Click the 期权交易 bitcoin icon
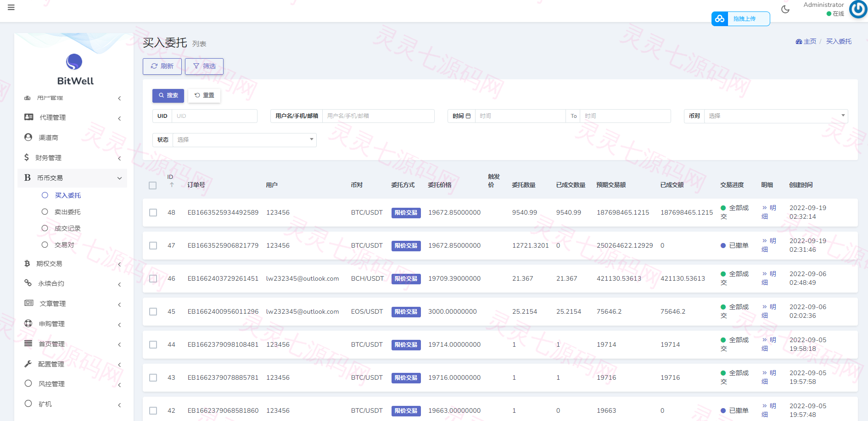Image resolution: width=868 pixels, height=421 pixels. pos(27,263)
